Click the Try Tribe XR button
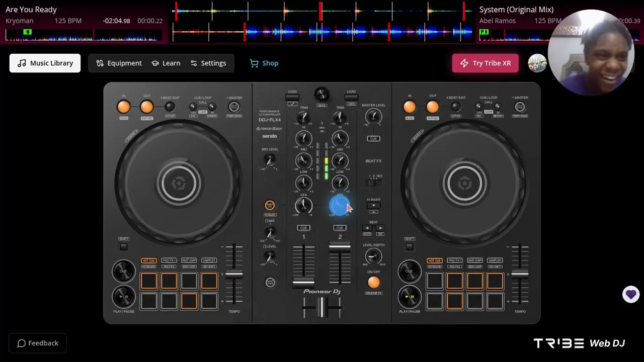 485,63
